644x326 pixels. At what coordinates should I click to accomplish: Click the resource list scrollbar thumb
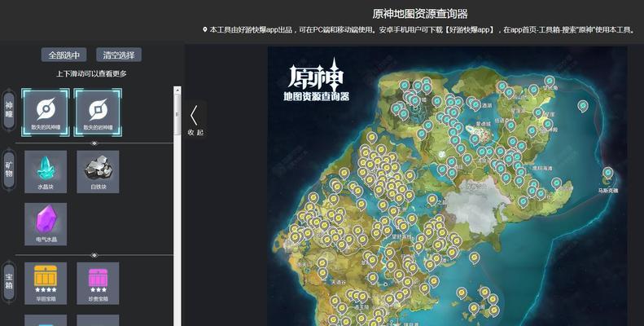[177, 114]
